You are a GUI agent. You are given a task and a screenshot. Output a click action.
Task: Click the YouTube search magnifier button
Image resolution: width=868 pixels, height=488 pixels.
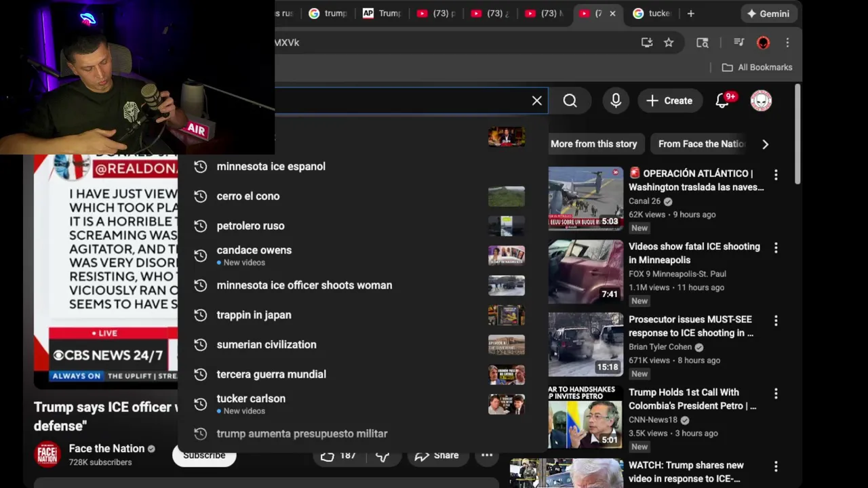570,101
